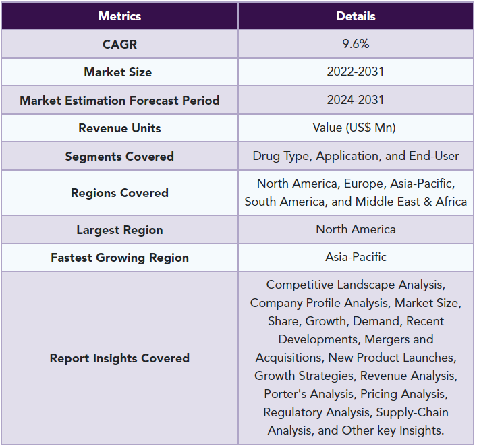Select the Segments Covered label
Viewport: 477px width, 448px height.
[x=119, y=156]
